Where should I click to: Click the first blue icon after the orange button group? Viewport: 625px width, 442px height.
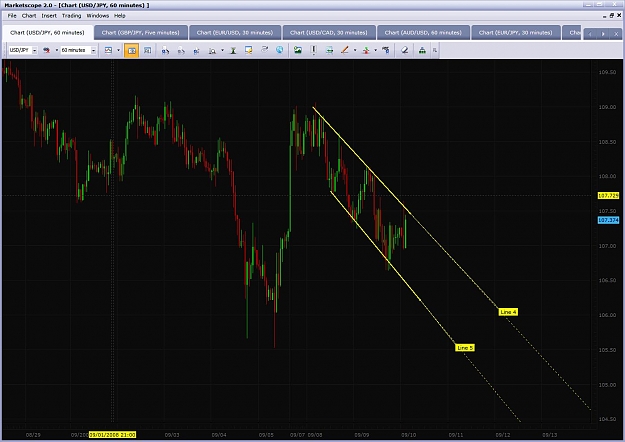165,51
